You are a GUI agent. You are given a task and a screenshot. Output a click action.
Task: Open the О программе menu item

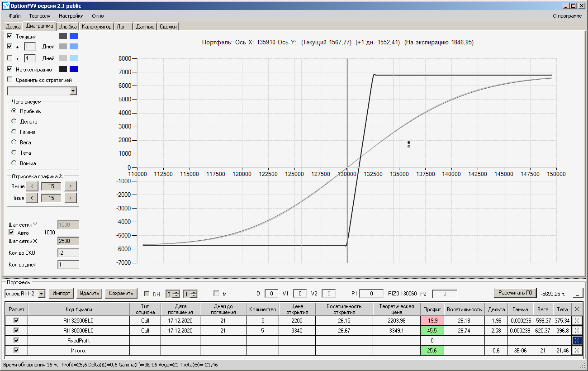(568, 16)
